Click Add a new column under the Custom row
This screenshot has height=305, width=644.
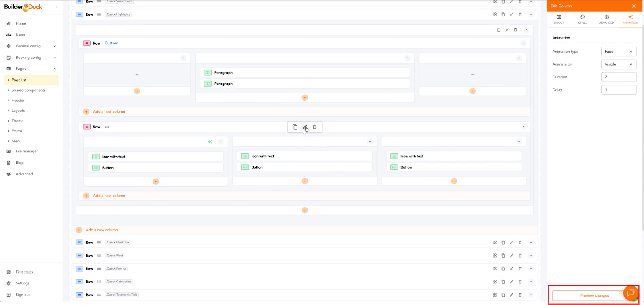coord(109,111)
